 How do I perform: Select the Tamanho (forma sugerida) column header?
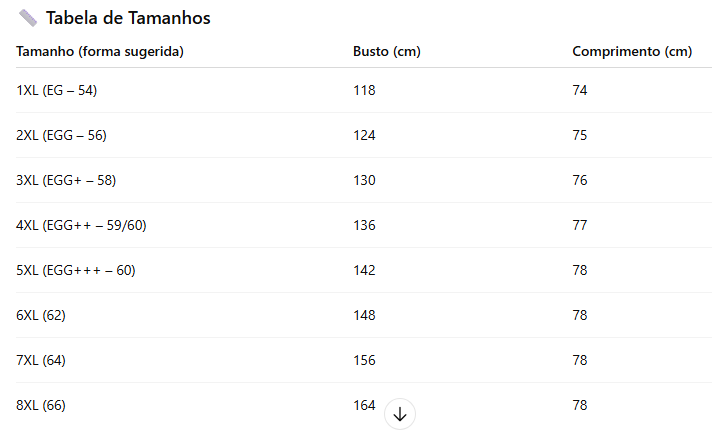(x=100, y=51)
